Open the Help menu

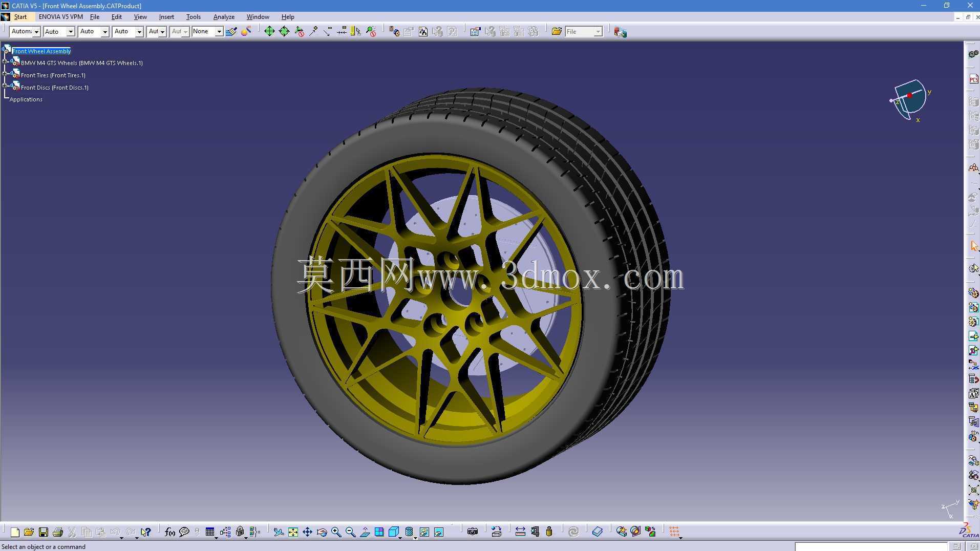(x=288, y=17)
